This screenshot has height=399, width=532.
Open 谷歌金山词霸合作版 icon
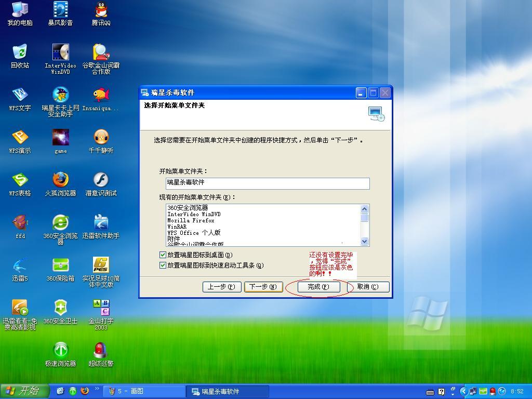click(x=101, y=59)
